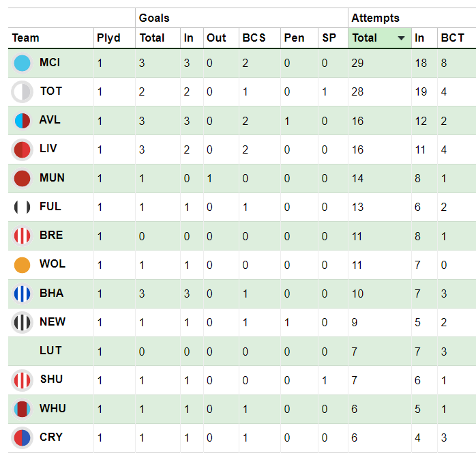This screenshot has width=476, height=458.
Task: Select the AVL blue-red team badge
Action: tap(22, 121)
